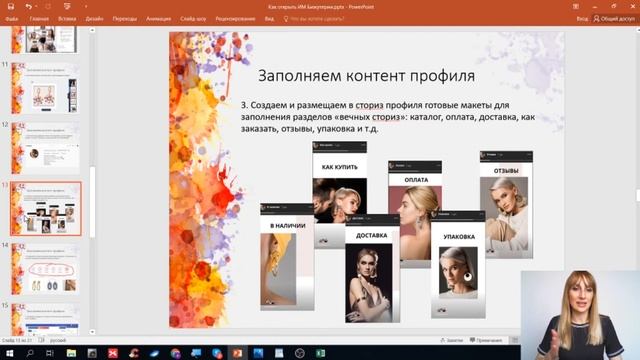The width and height of the screenshot is (640, 360).
Task: Open the Файл menu
Action: coord(12,19)
